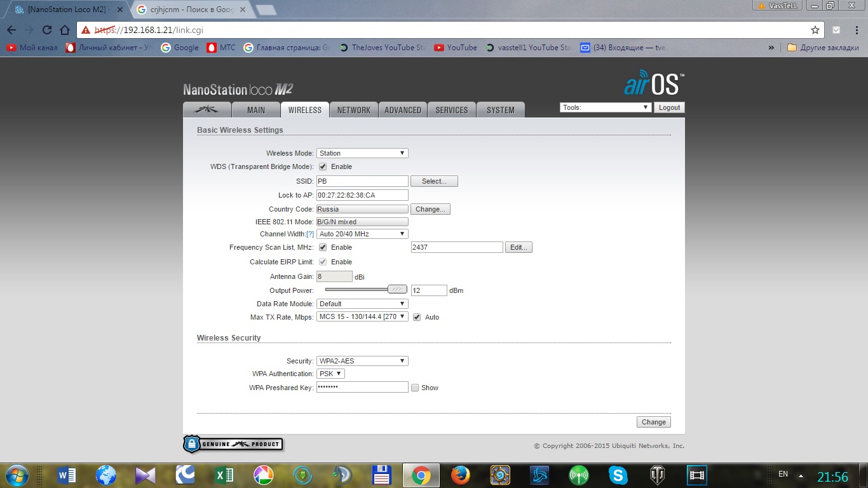Toggle Frequency Scan List Enable checkbox

tap(323, 247)
